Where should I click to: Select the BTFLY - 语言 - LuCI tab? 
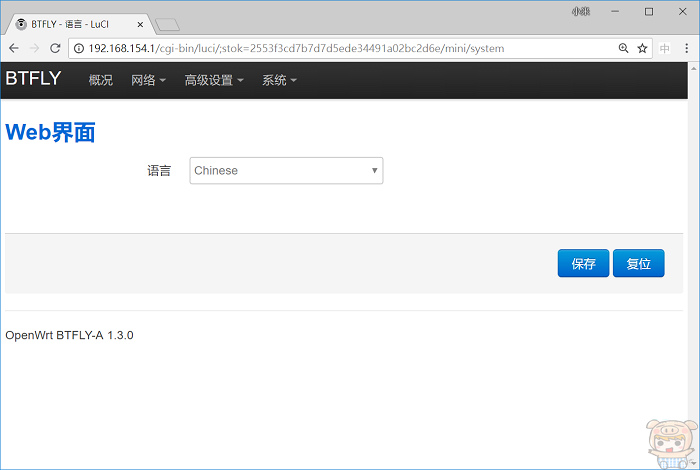80,25
